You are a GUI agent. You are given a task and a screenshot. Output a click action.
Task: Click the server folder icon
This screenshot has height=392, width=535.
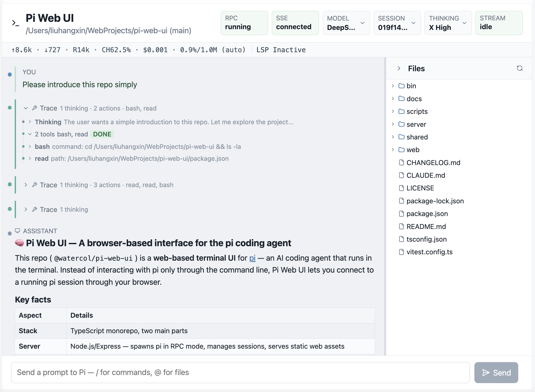pos(401,124)
